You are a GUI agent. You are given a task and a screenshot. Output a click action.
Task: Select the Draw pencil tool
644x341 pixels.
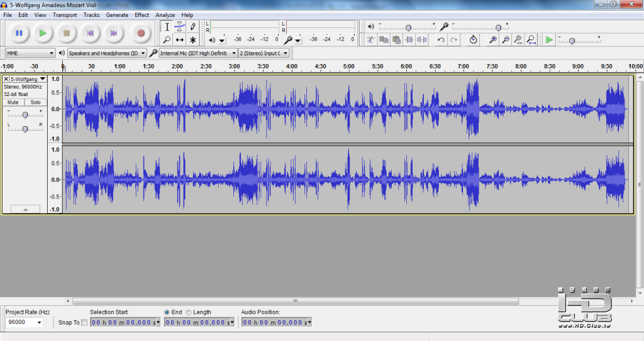click(x=192, y=27)
